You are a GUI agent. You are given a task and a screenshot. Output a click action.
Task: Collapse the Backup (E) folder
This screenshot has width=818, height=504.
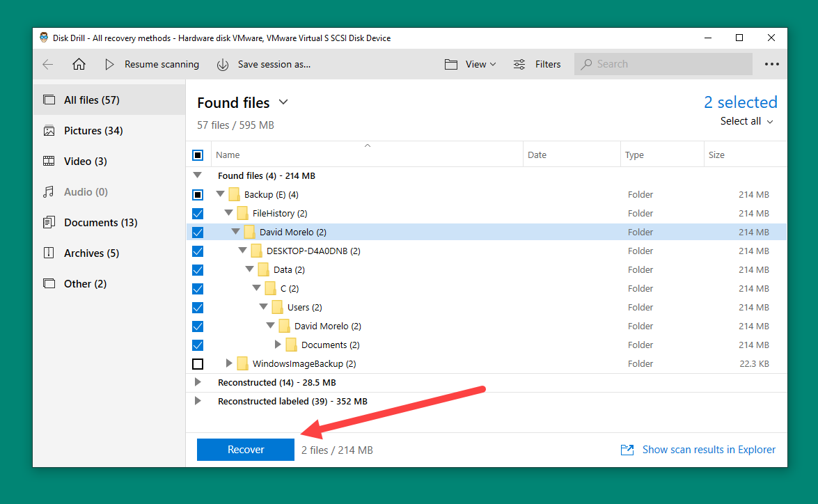tap(220, 194)
